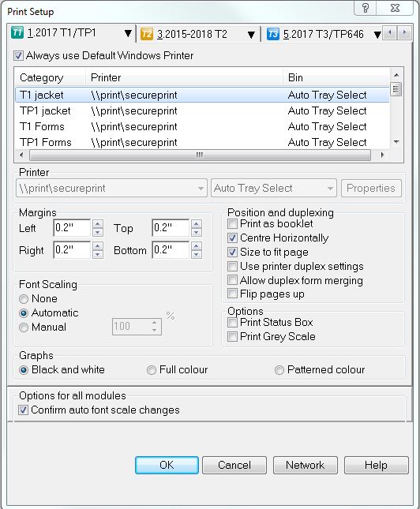Increase the Left margin with up arrow

[98, 223]
